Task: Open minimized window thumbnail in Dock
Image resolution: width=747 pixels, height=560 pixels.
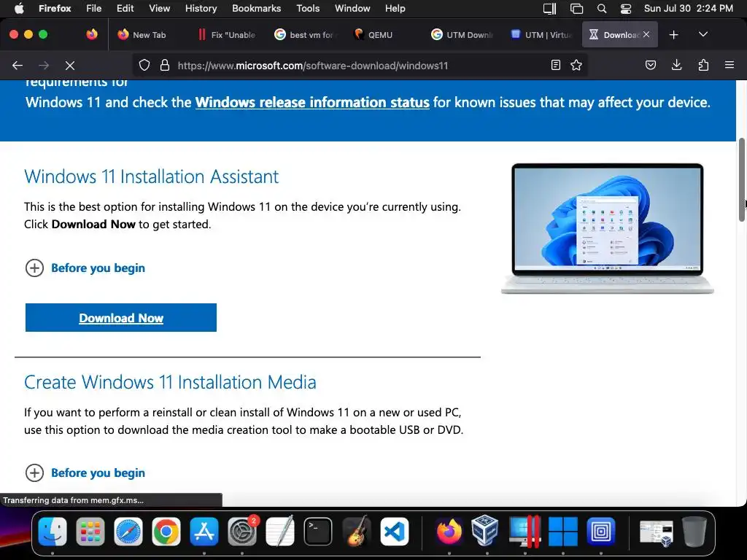Action: [x=656, y=533]
